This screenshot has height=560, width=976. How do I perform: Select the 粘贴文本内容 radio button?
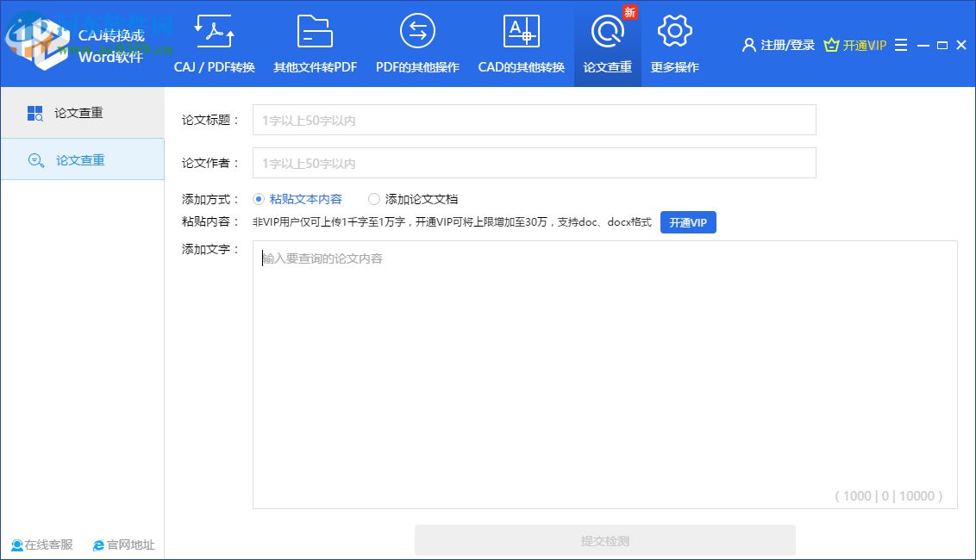(x=258, y=198)
